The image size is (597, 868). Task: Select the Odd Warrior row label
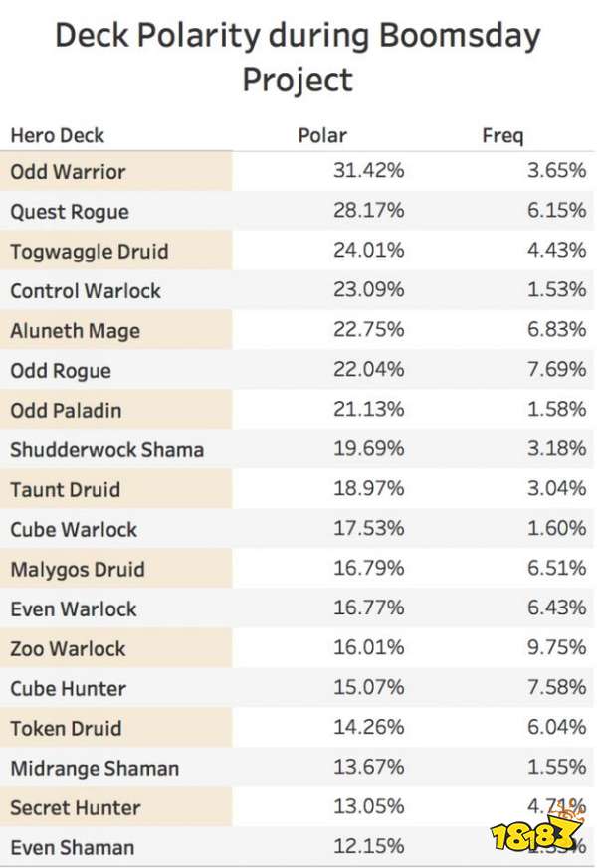tap(68, 172)
